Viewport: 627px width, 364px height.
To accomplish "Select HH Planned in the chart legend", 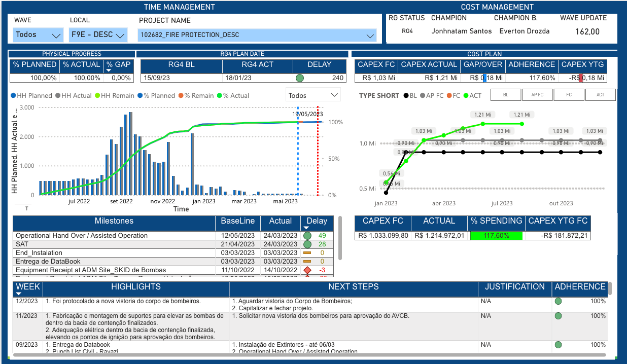I will (x=31, y=95).
